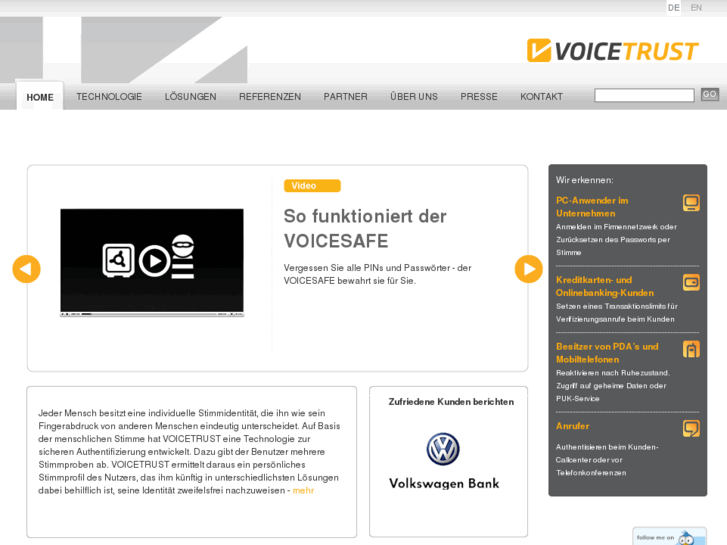Click 'Wir erkennen:' sidebar heading
Viewport: 727px width, 545px height.
(x=585, y=180)
